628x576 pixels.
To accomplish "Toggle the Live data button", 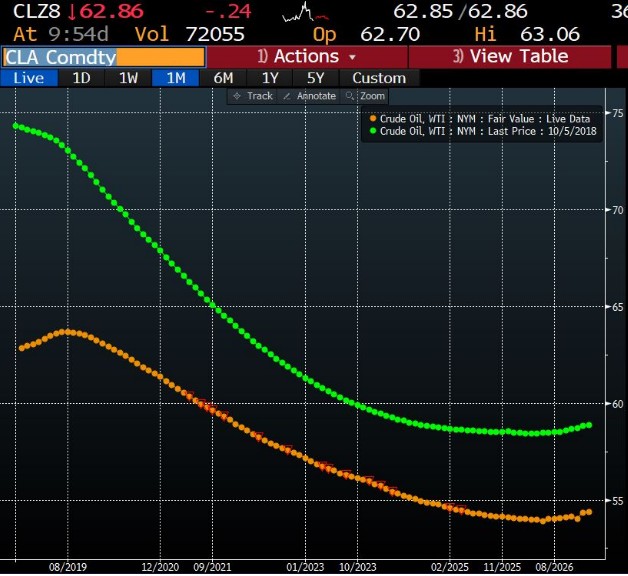I will point(28,78).
